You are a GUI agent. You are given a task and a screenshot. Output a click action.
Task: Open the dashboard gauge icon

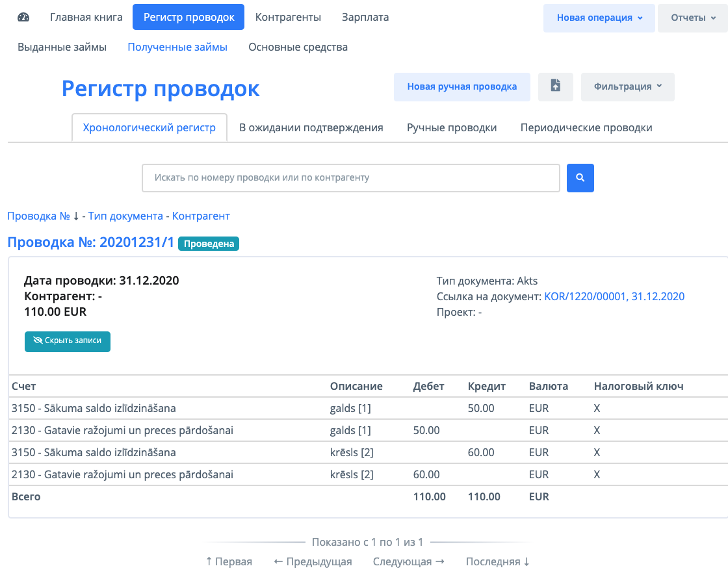tap(23, 17)
